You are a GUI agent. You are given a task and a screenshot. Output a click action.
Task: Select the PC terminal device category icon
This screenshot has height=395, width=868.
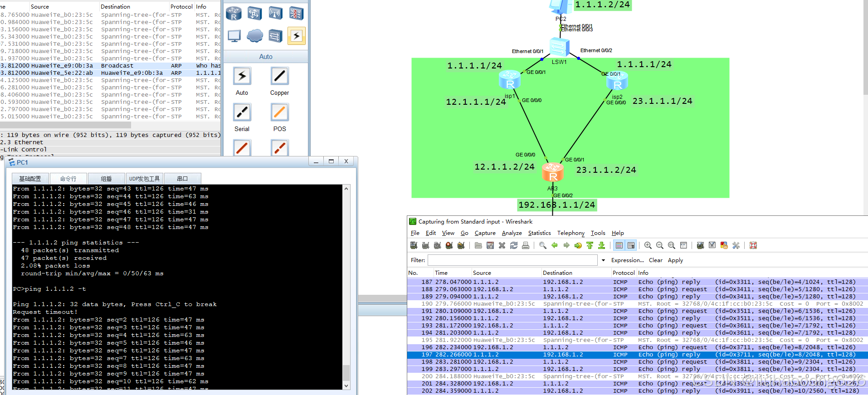click(x=234, y=36)
